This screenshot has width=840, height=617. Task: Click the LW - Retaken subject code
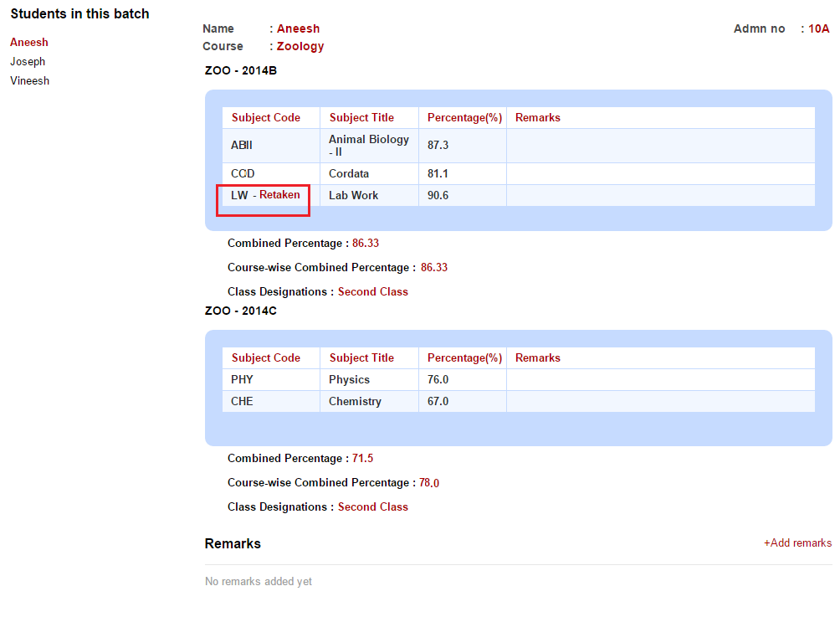click(265, 195)
